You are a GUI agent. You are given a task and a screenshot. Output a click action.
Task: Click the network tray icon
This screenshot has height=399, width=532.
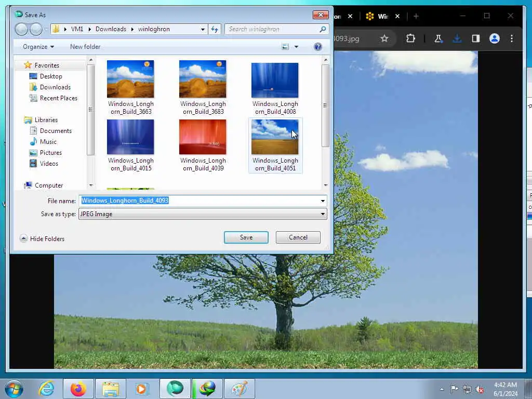click(x=467, y=390)
